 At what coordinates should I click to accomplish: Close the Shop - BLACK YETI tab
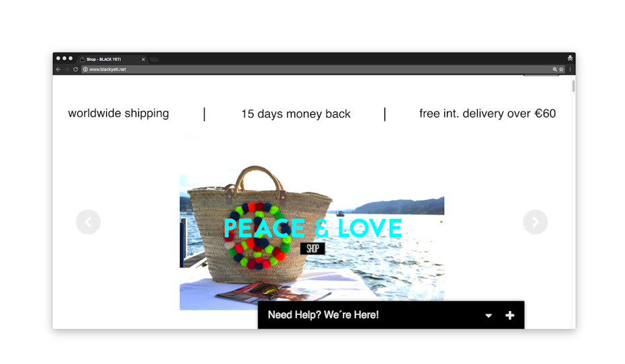click(143, 59)
